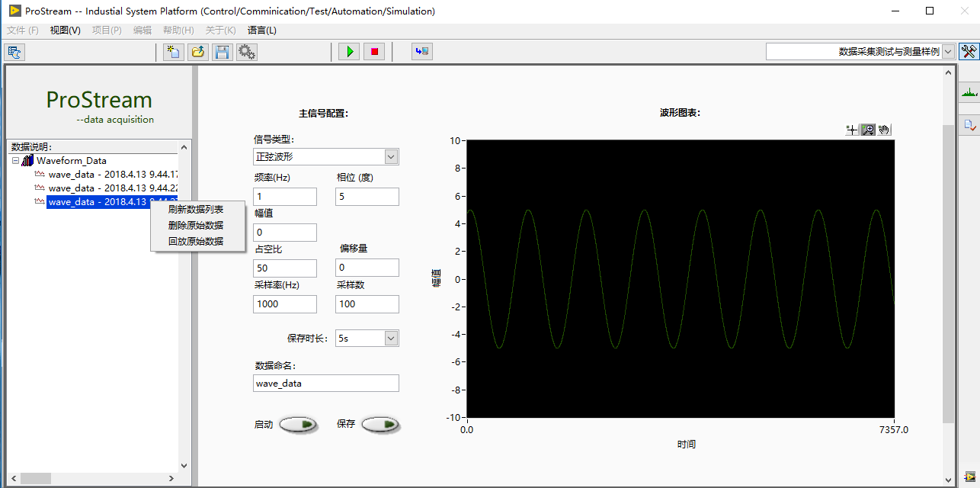Open the 数据采集测试与测量样例 dropdown arrow

[948, 51]
